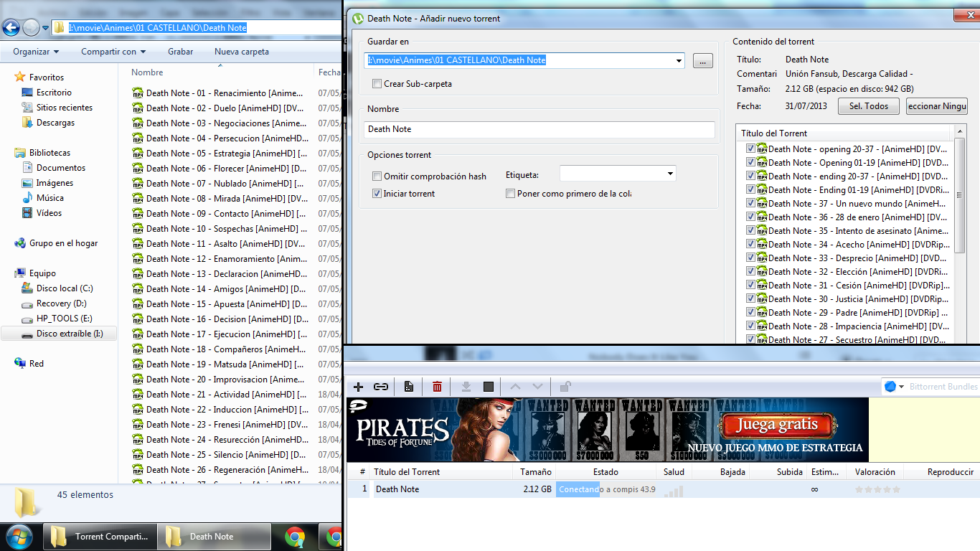Click the Back arrow in Explorer
980x551 pixels.
(11, 28)
